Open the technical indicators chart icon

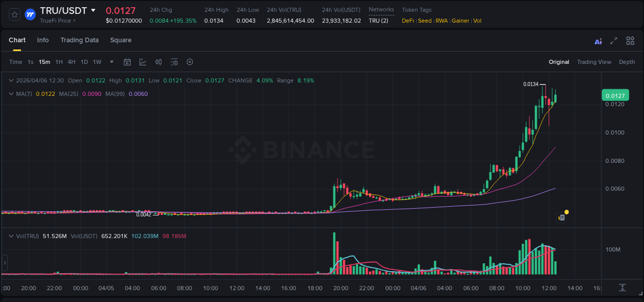143,62
